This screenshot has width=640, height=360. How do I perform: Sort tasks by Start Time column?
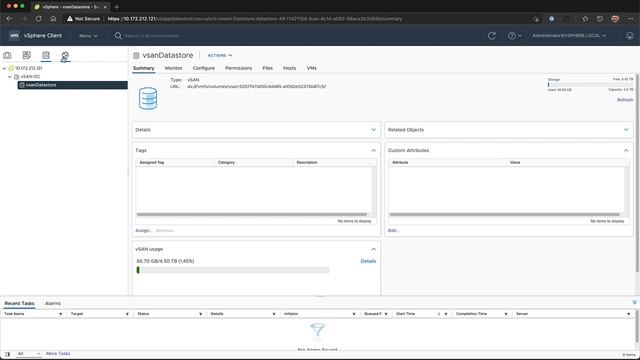(x=405, y=314)
